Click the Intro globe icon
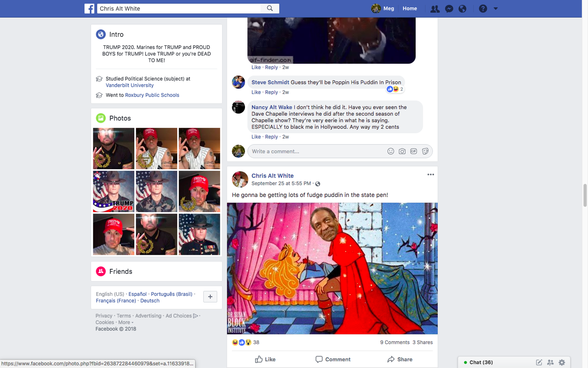 tap(101, 34)
